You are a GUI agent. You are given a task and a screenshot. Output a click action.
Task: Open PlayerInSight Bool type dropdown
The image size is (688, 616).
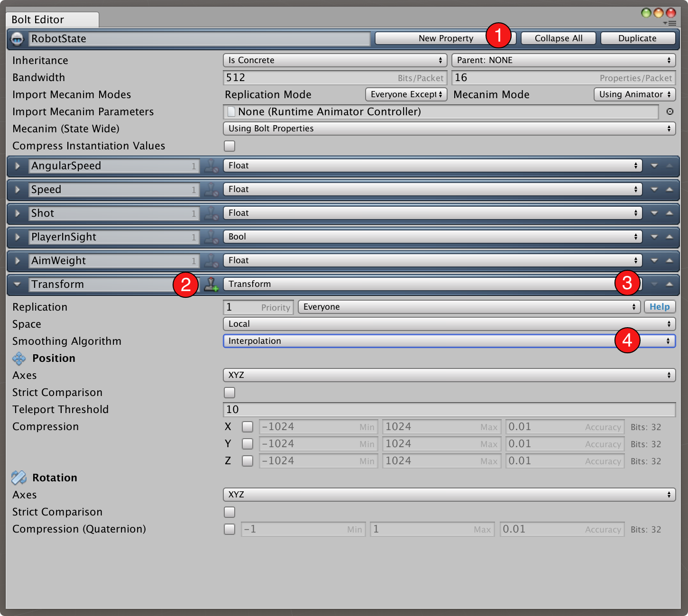tap(433, 237)
